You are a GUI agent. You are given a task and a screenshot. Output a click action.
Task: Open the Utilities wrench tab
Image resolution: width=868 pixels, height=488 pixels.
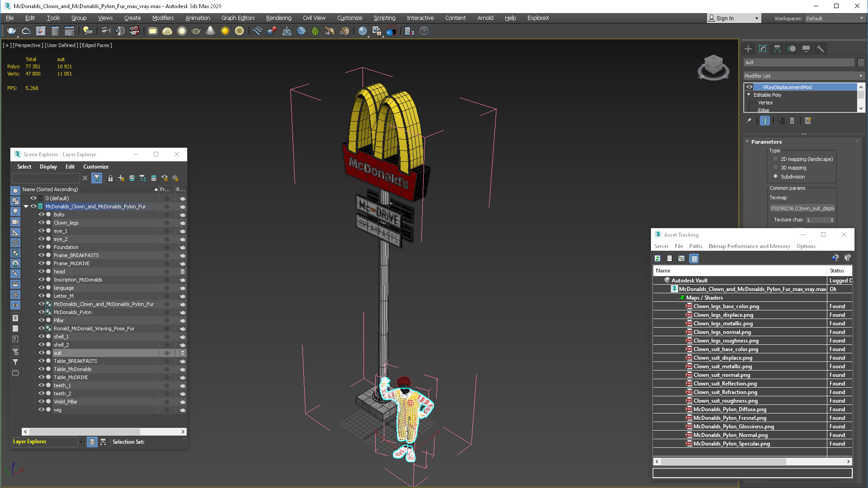coord(821,49)
